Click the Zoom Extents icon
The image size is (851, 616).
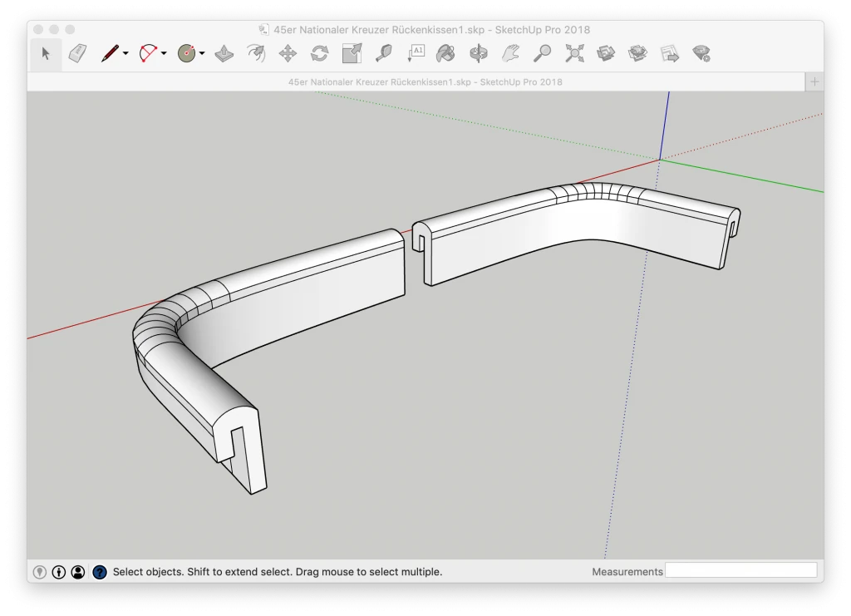[574, 54]
